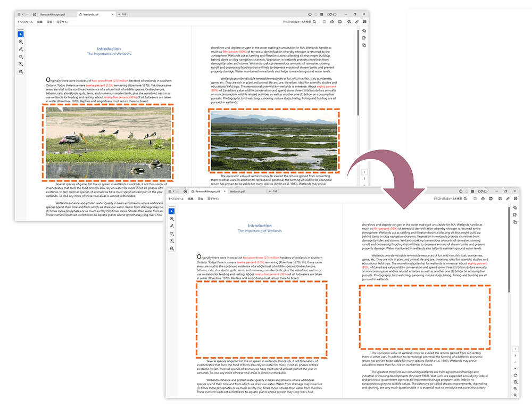Toggle the star on Wetlands.pdf tab in upper window

click(80, 14)
